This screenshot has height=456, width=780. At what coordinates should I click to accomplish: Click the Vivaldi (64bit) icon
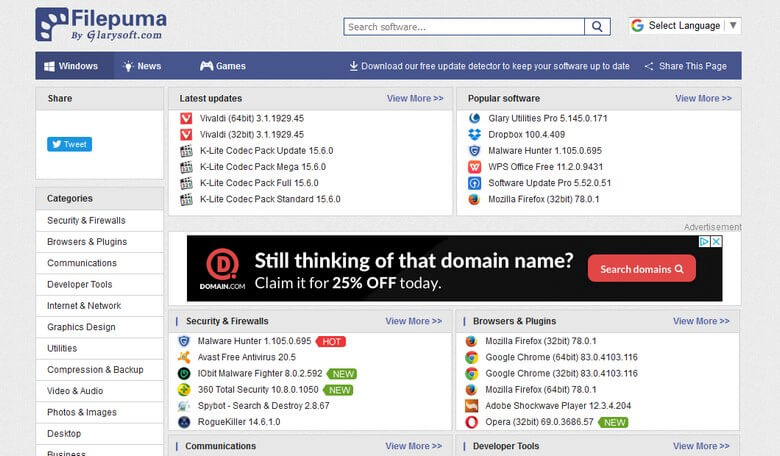186,118
